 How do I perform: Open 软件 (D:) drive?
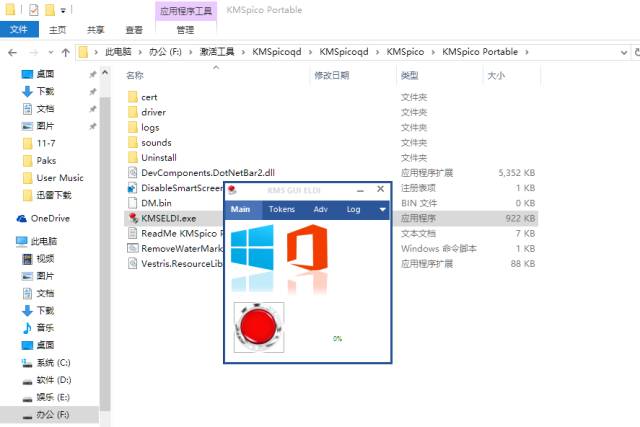pyautogui.click(x=53, y=380)
